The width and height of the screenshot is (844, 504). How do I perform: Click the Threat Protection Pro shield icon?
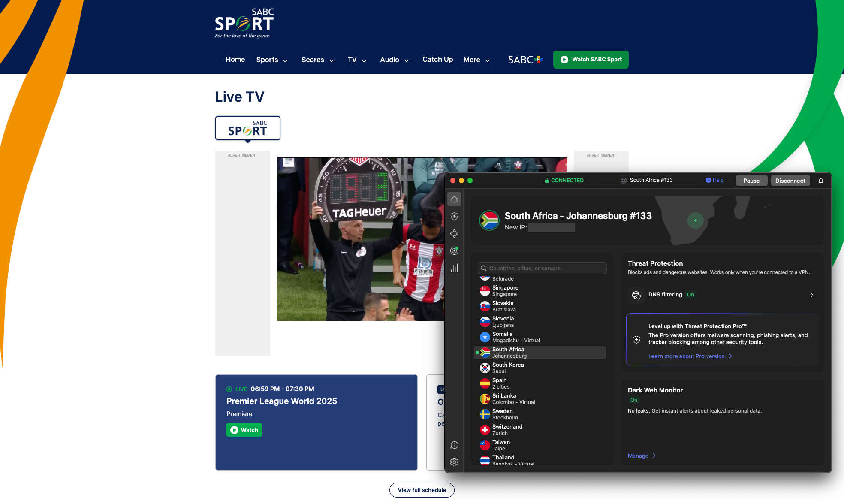[x=636, y=340]
